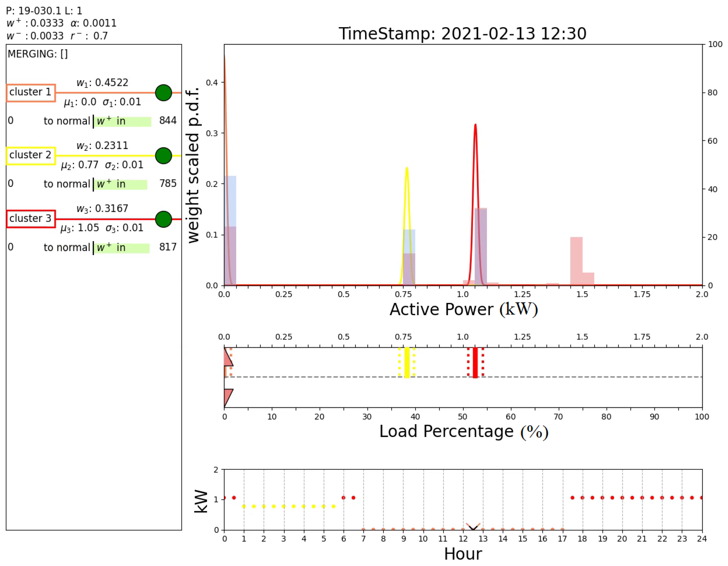Click the thick yellow bar in load percentage plot
Screen dimensions: 728x566
tap(407, 362)
